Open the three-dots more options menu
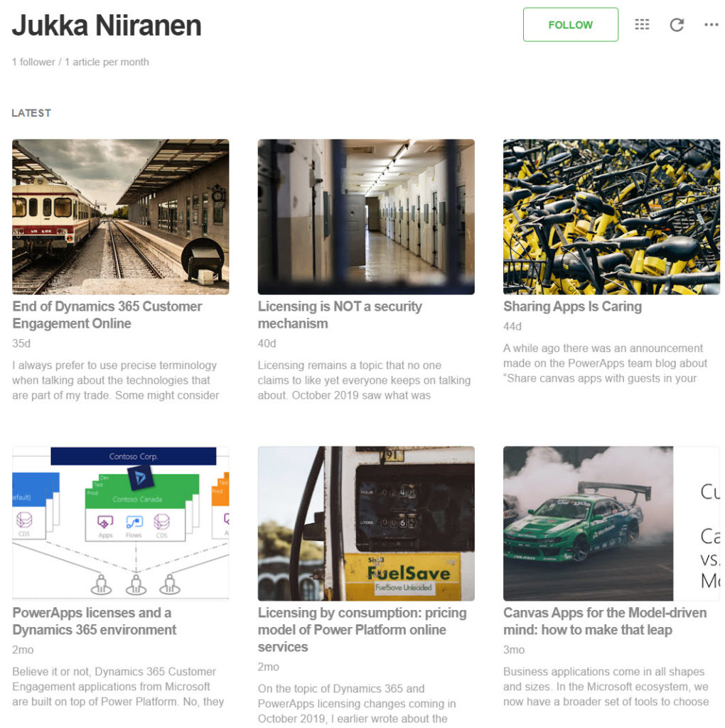This screenshot has width=725, height=728. point(711,25)
